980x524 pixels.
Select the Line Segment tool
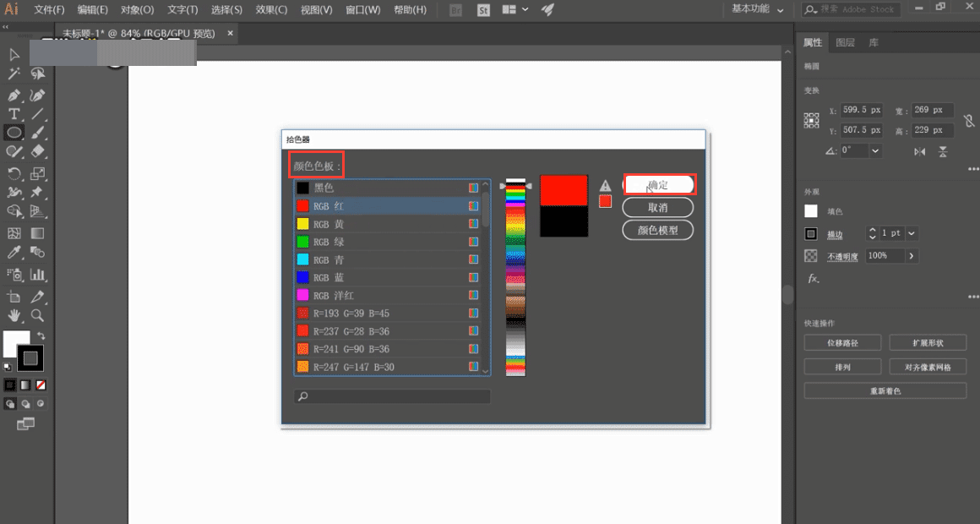pyautogui.click(x=37, y=114)
